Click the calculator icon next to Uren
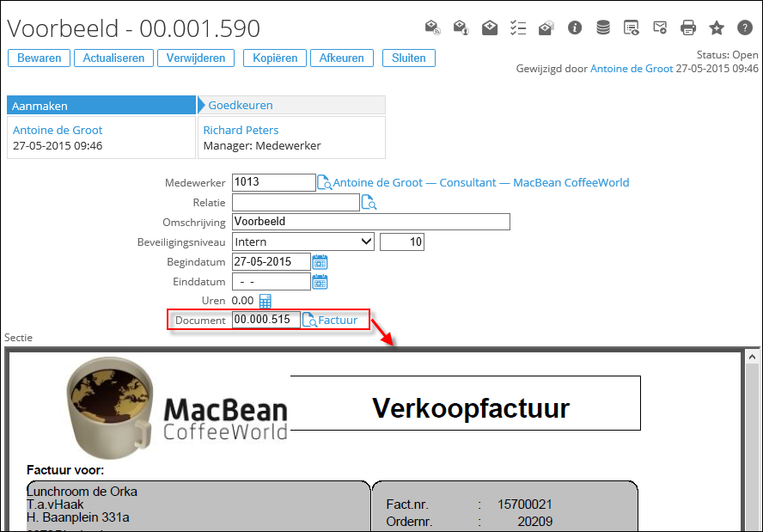 265,301
